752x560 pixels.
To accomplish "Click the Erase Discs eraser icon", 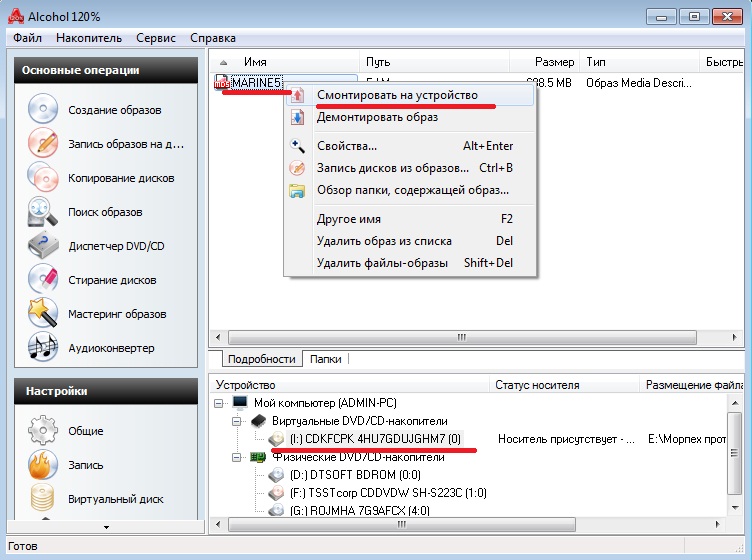I will tap(43, 279).
